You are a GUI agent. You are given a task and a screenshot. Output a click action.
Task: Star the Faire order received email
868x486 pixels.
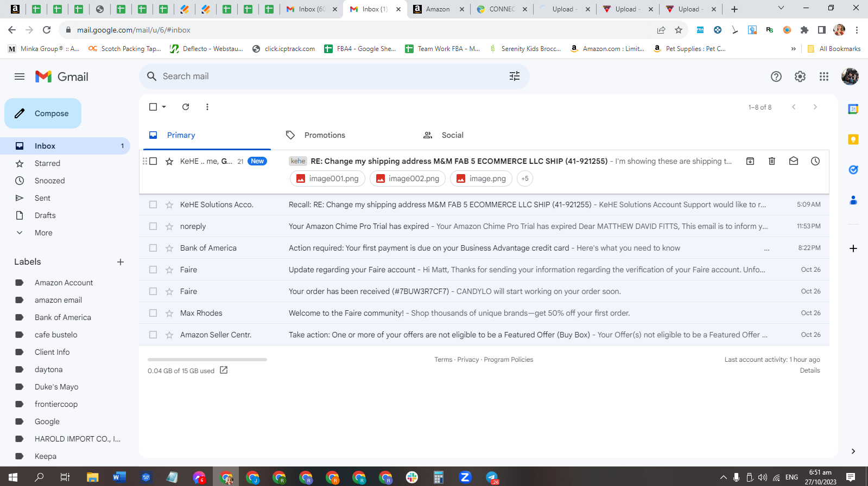[x=169, y=291]
